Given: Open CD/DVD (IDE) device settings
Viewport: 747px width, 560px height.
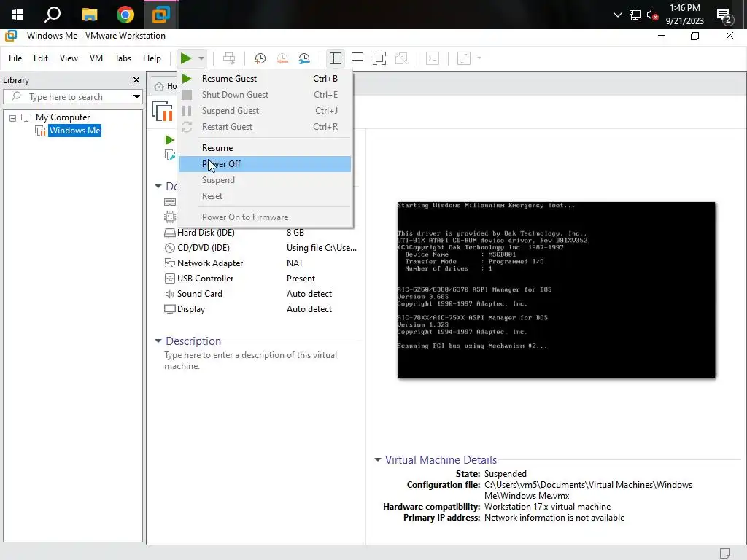Looking at the screenshot, I should (204, 248).
